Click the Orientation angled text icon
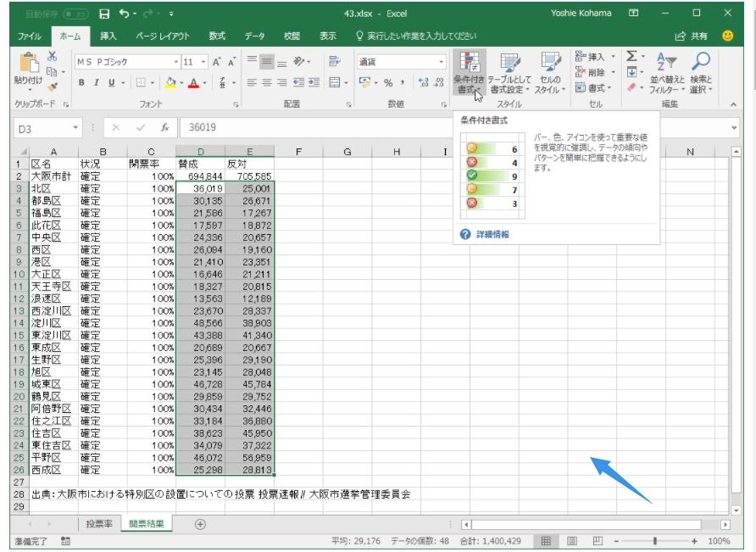Screen dimensions: 756x552 click(x=299, y=61)
